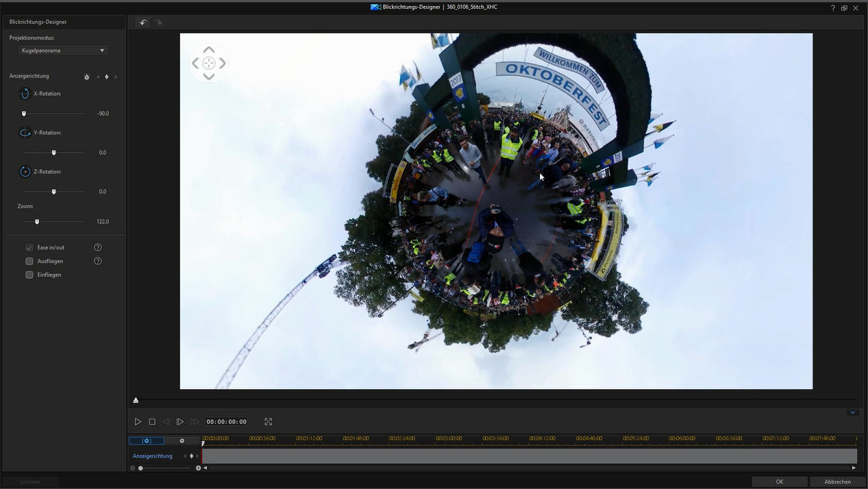868x489 pixels.
Task: Click the Zoom slider handle
Action: click(x=37, y=222)
